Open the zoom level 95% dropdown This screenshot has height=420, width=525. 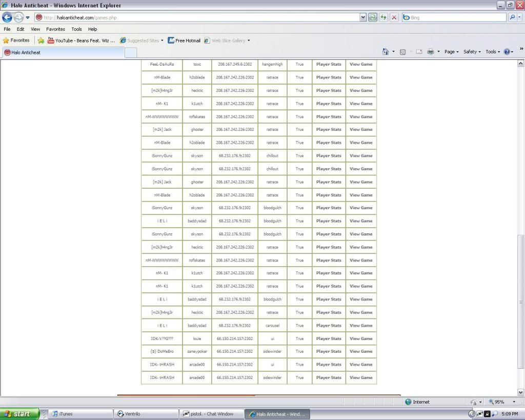tap(514, 402)
